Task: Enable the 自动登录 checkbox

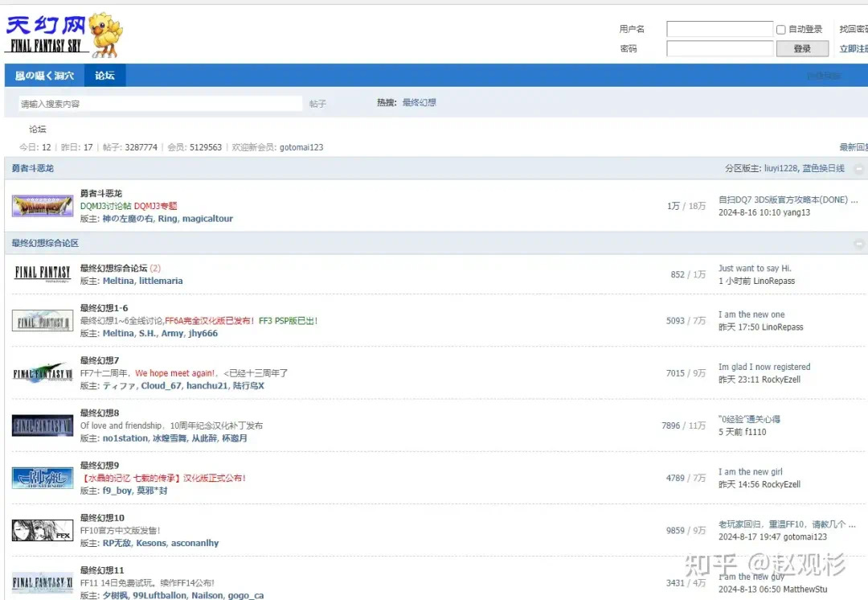Action: (780, 30)
